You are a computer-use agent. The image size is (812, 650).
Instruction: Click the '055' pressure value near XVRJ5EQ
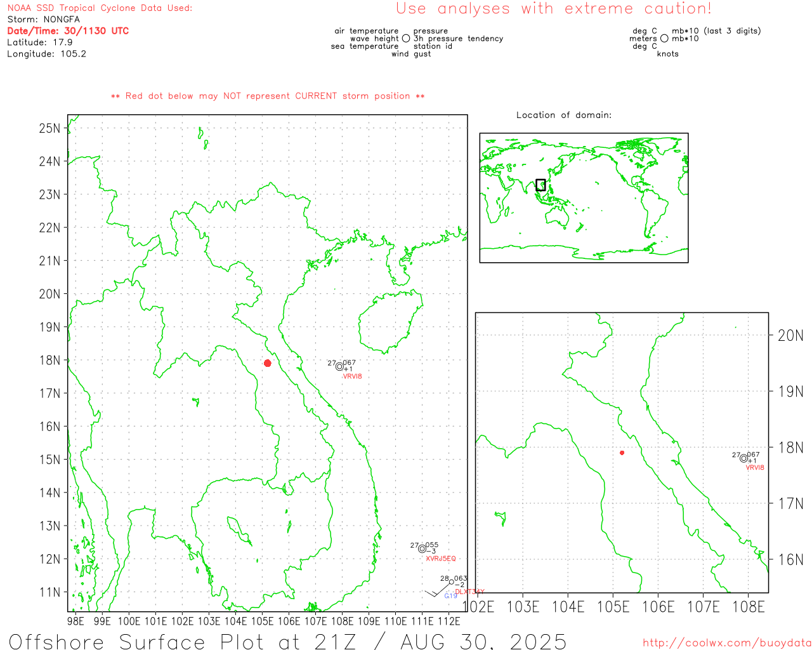432,545
